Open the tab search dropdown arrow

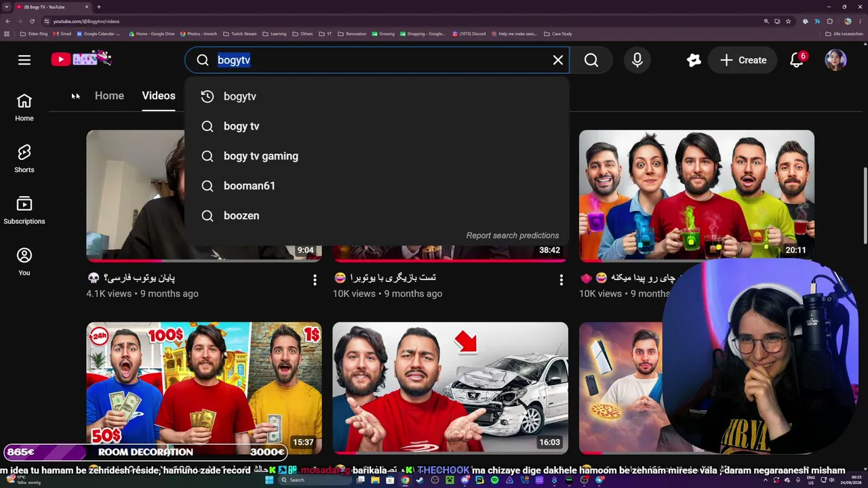[x=7, y=7]
